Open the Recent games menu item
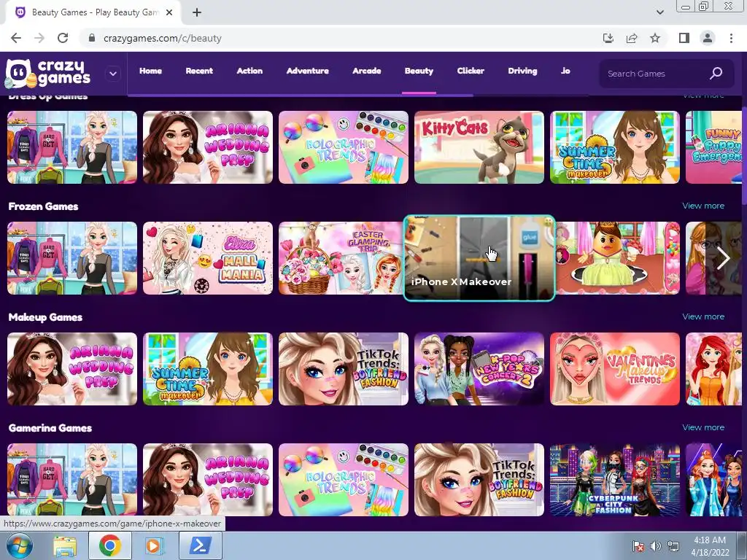The height and width of the screenshot is (560, 747). click(x=199, y=71)
